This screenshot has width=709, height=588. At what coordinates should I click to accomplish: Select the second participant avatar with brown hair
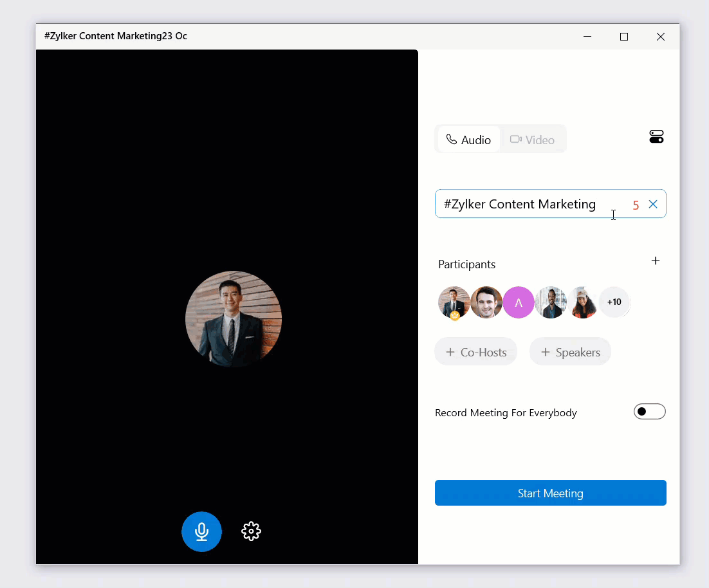[x=486, y=302]
